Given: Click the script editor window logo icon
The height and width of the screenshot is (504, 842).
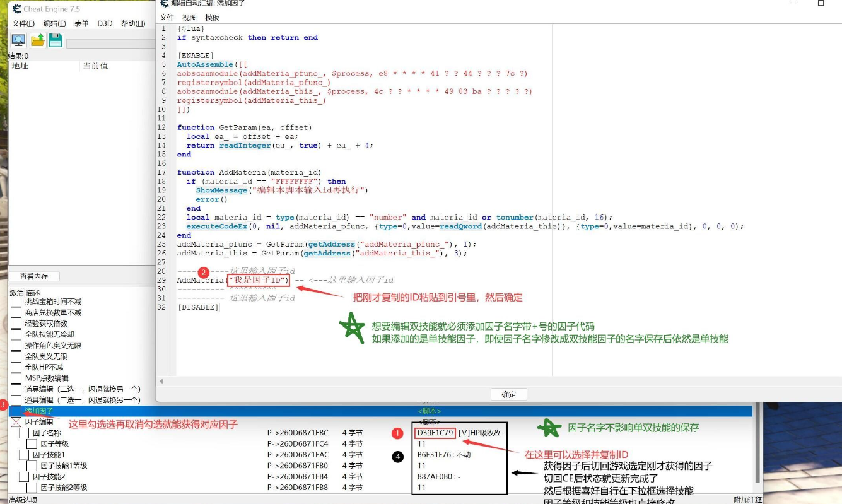Looking at the screenshot, I should coord(165,4).
